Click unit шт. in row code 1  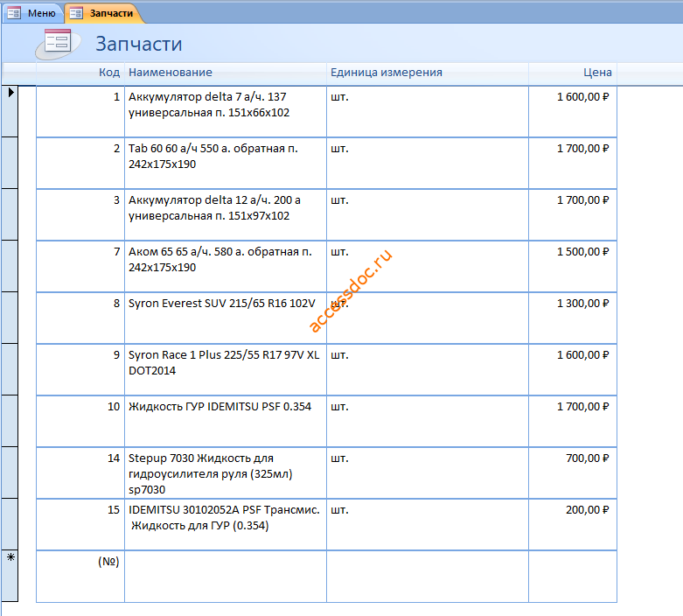[428, 112]
